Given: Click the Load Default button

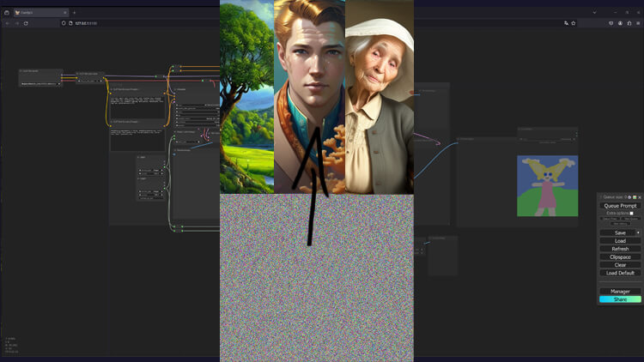Looking at the screenshot, I should pyautogui.click(x=619, y=273).
